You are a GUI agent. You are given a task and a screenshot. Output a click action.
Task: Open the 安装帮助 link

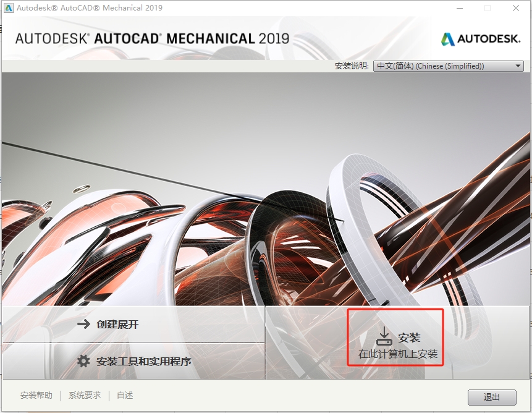pos(36,396)
